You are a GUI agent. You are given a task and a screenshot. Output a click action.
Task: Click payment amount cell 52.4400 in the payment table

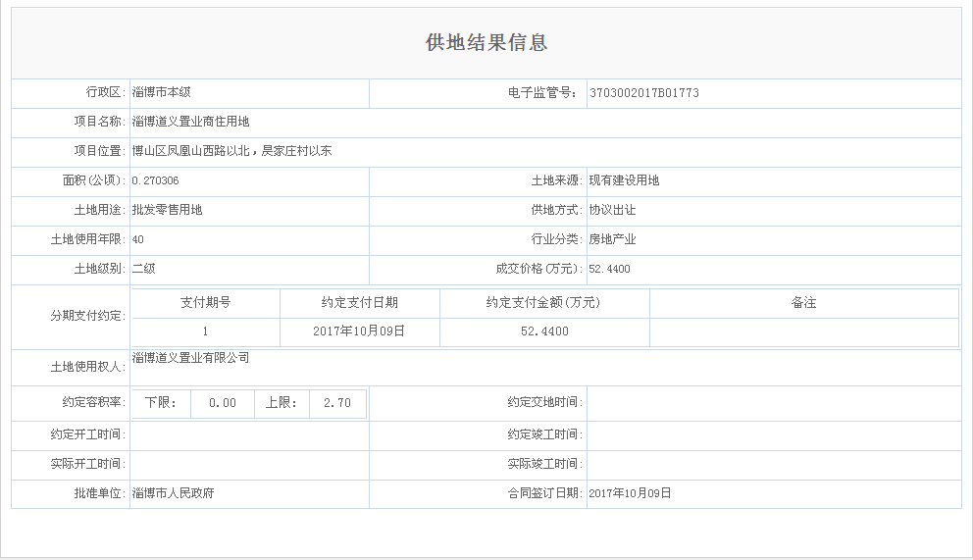coord(544,331)
